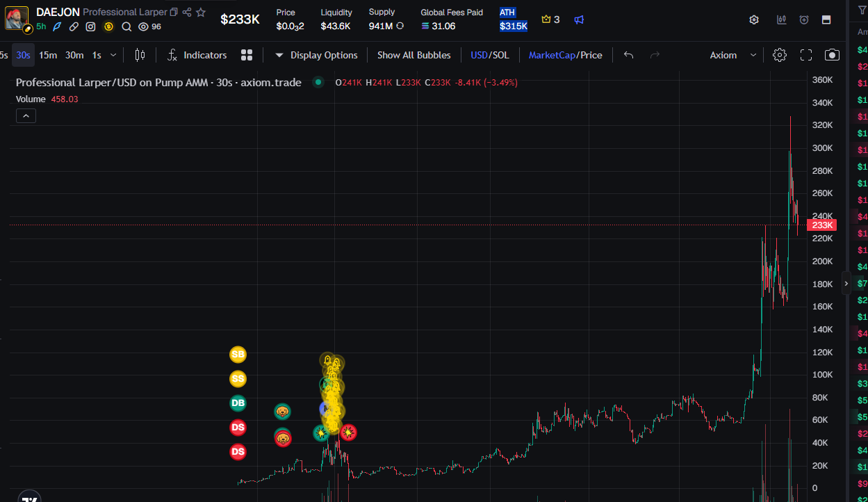This screenshot has width=868, height=502.
Task: Open the Instagram icon for DAEJON
Action: pyautogui.click(x=91, y=26)
